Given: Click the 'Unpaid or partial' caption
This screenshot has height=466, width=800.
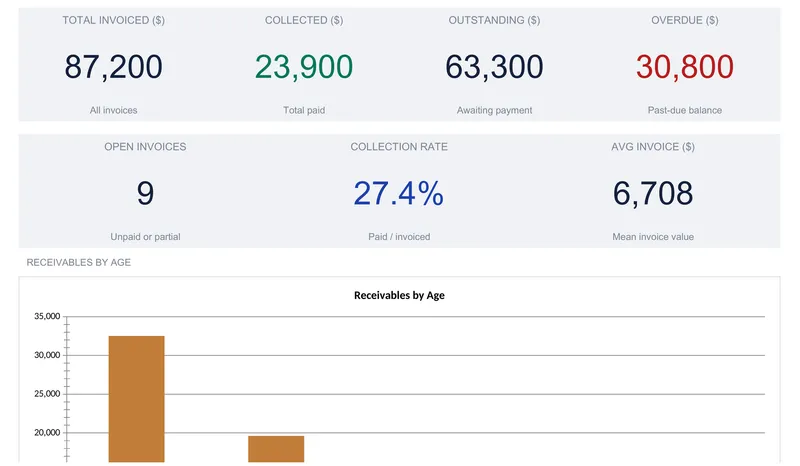Looking at the screenshot, I should point(145,237).
